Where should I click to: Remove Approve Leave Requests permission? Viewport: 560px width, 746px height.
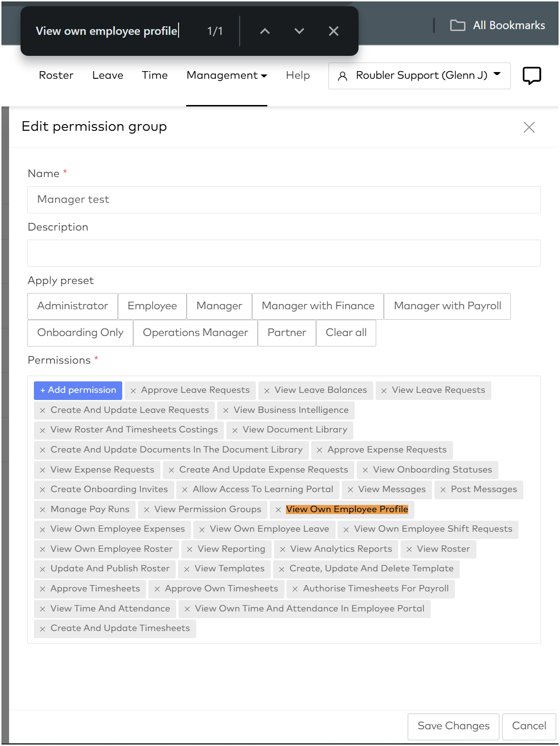point(133,391)
